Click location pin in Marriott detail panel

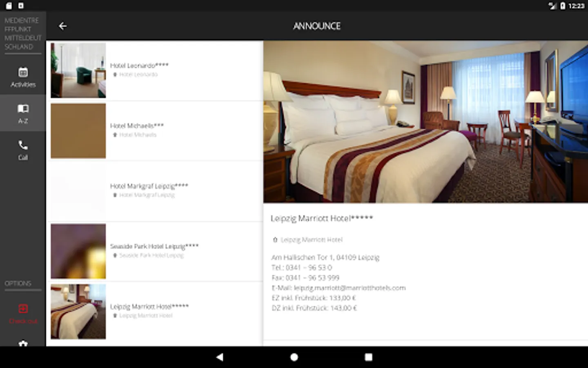pyautogui.click(x=275, y=240)
